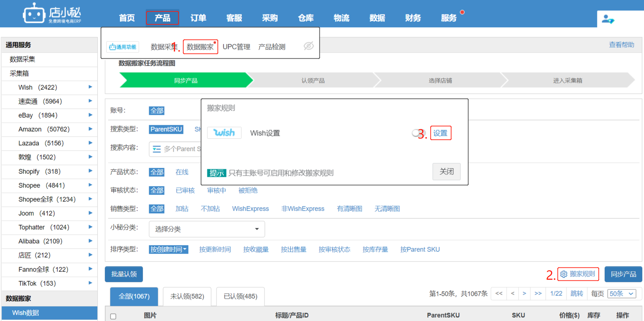Filter 产品状态 by 在线
The height and width of the screenshot is (321, 644).
pyautogui.click(x=182, y=172)
